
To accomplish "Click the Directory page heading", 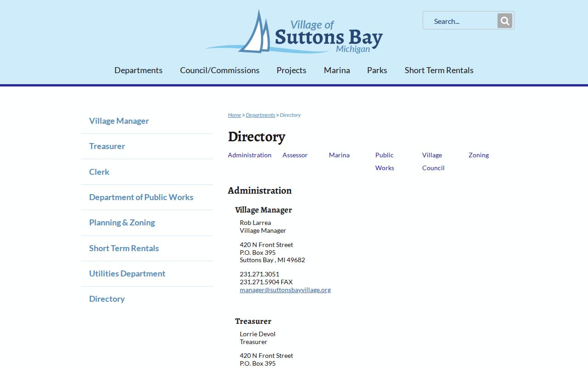I will (256, 137).
